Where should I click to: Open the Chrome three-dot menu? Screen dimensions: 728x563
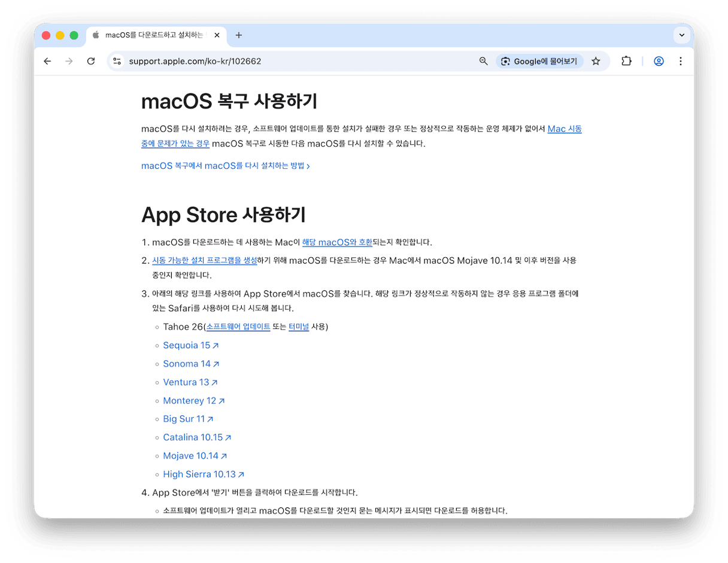pos(681,60)
